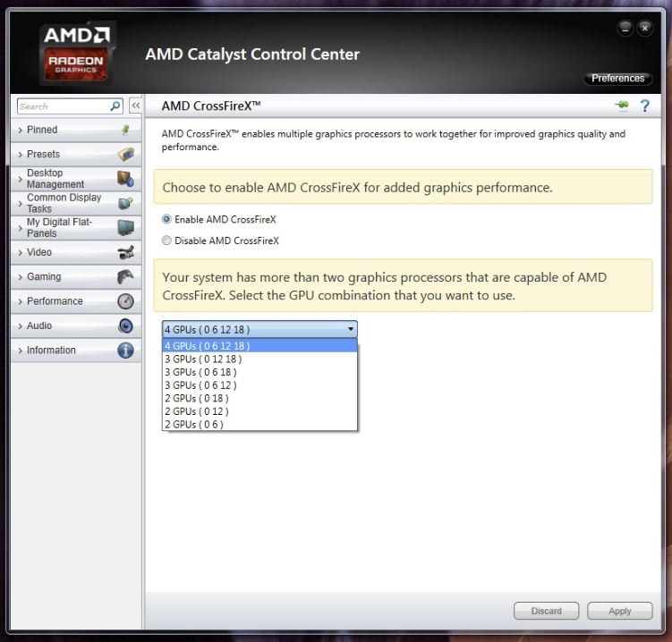Click the Video camera icon
The width and height of the screenshot is (672, 642).
point(125,252)
